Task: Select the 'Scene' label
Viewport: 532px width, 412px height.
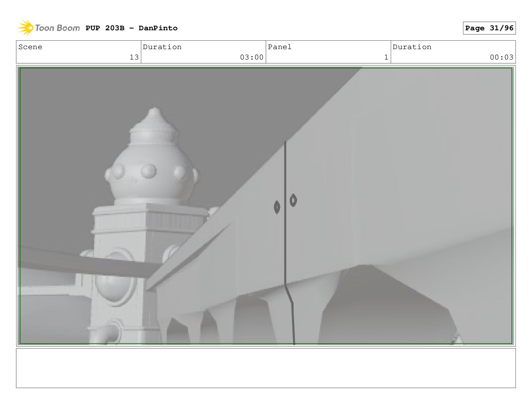Action: point(30,47)
